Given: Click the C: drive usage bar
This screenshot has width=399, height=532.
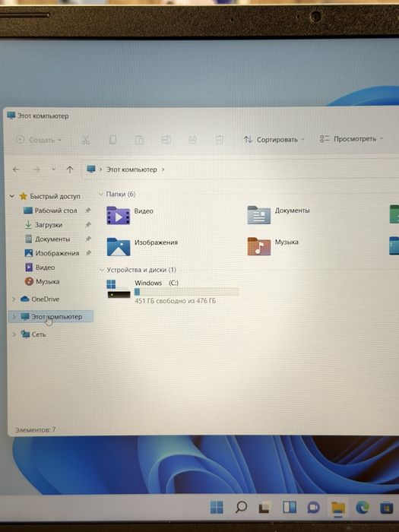Looking at the screenshot, I should 186,291.
